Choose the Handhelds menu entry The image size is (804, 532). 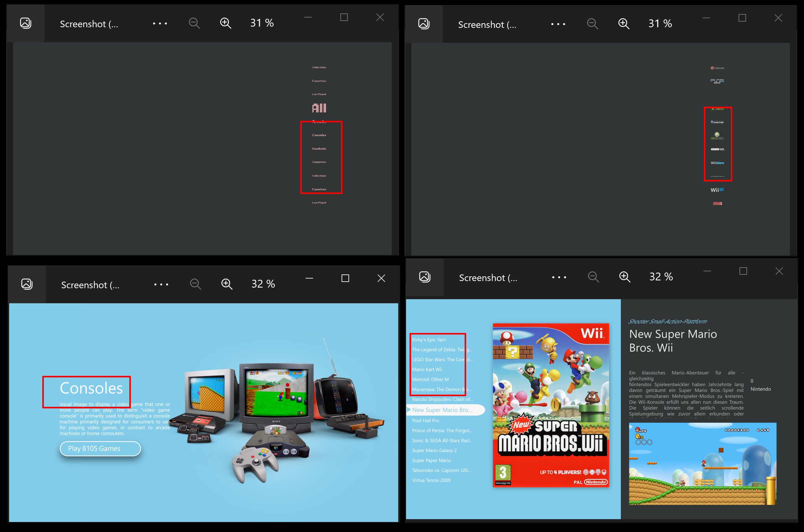(319, 149)
